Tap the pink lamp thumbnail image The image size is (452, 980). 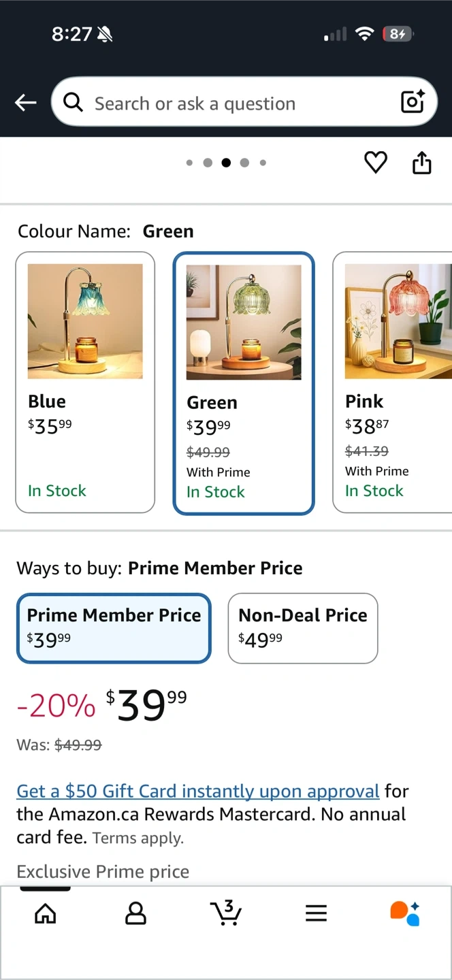click(x=398, y=321)
